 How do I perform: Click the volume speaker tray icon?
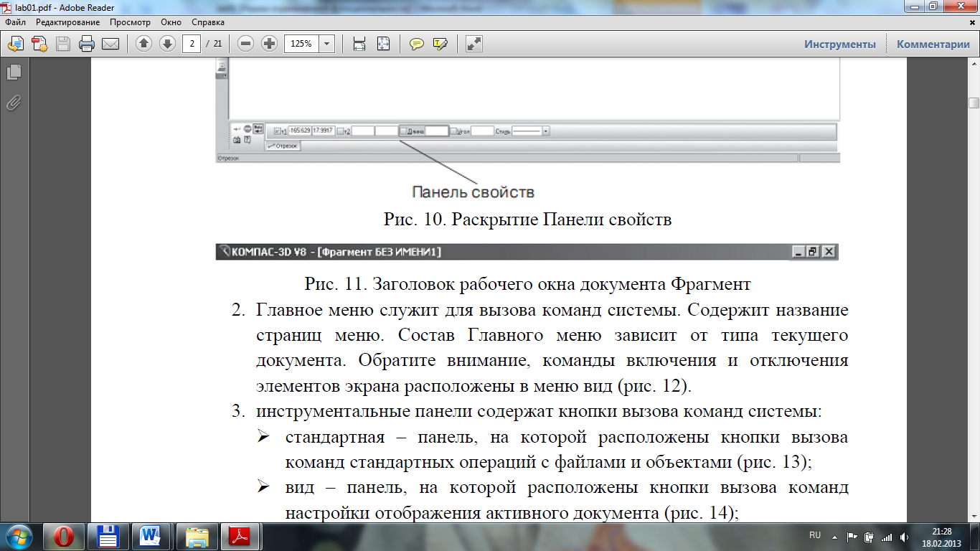pos(904,537)
